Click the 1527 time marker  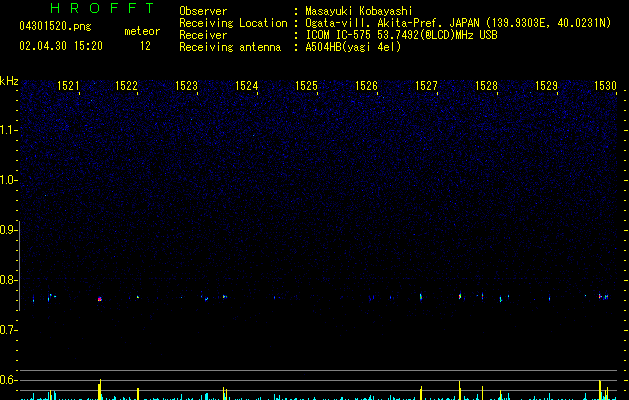click(426, 86)
